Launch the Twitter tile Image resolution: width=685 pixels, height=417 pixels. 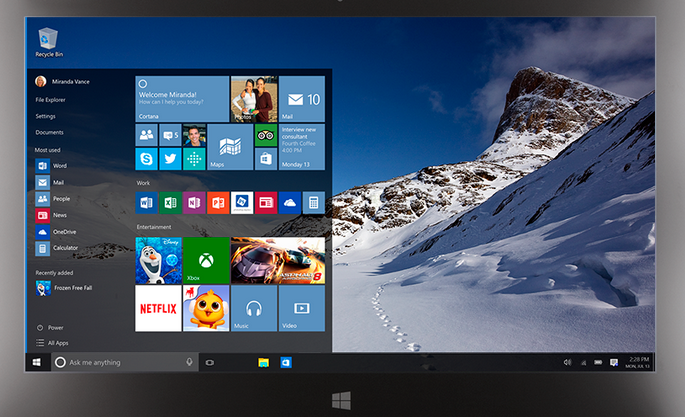pos(170,159)
